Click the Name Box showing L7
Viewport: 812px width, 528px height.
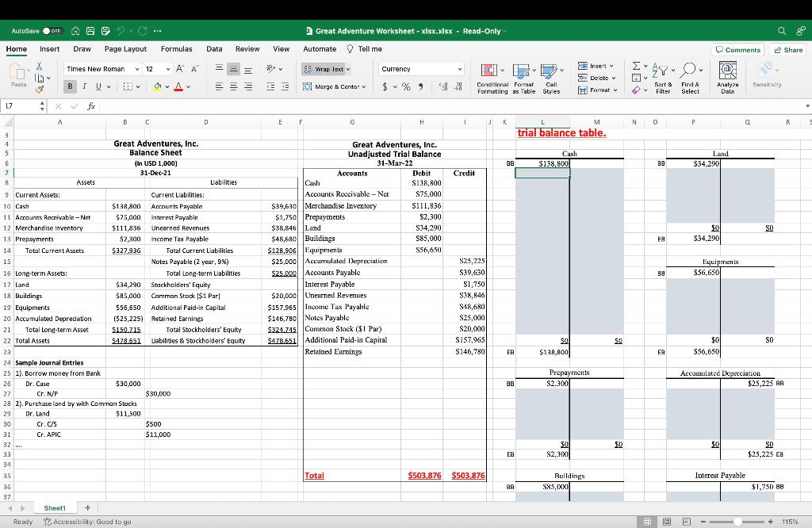point(21,105)
